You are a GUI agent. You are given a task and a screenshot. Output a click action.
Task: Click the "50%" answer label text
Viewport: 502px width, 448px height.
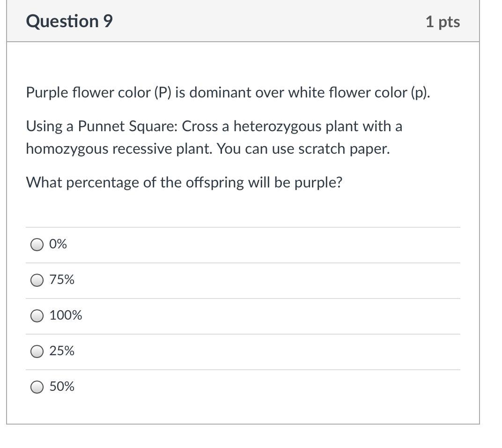pos(62,387)
